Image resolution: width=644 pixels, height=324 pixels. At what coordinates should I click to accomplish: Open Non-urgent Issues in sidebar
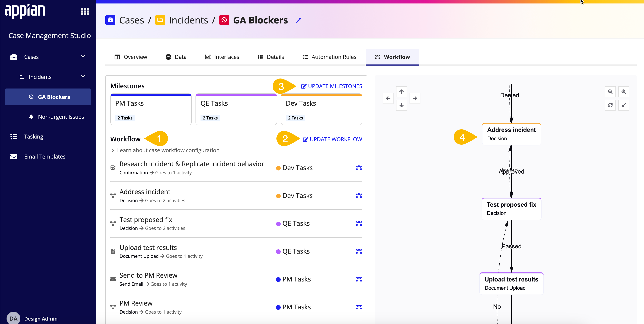[x=61, y=117]
